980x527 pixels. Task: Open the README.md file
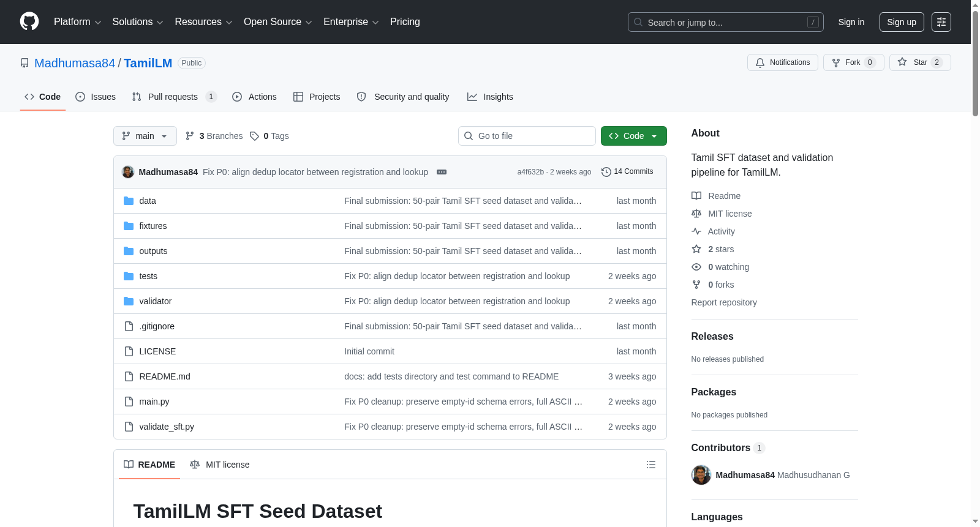click(165, 376)
